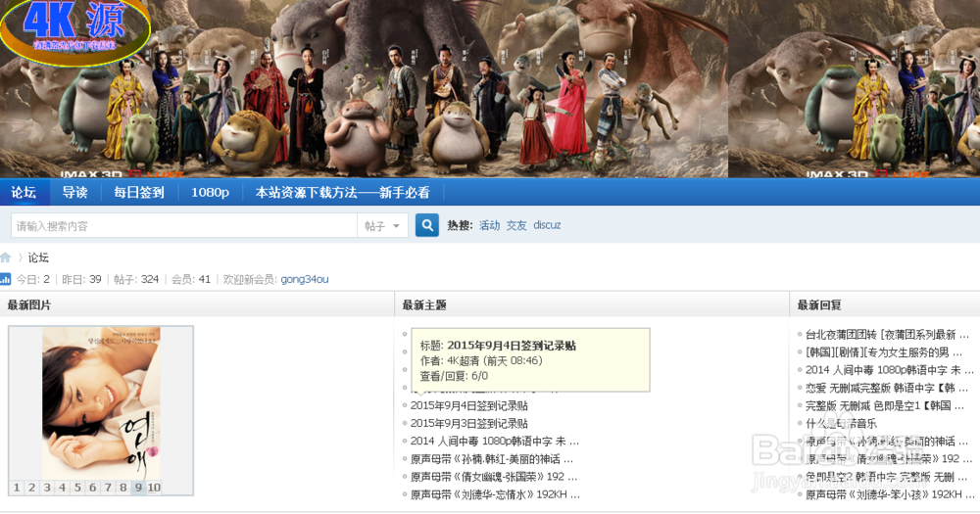
Task: Open the 导读 navigation tab
Action: click(74, 192)
